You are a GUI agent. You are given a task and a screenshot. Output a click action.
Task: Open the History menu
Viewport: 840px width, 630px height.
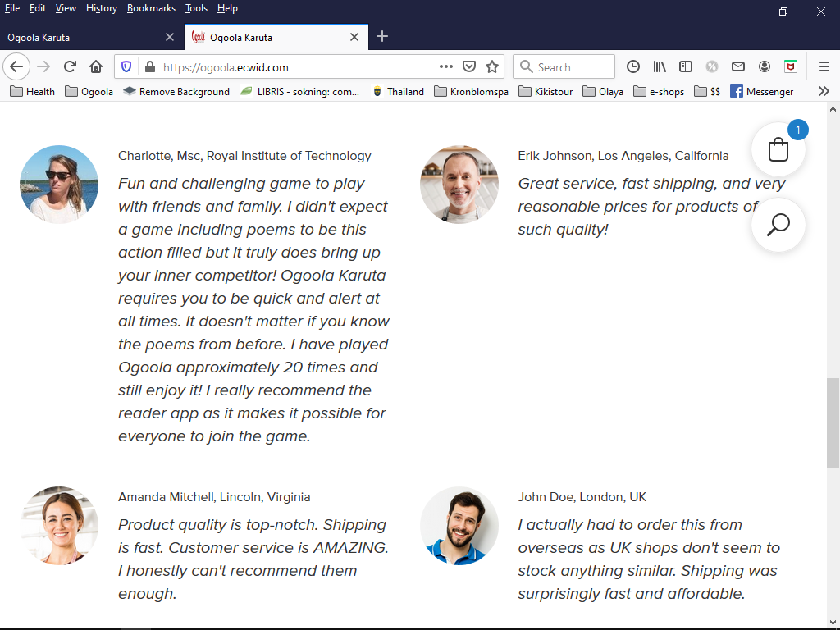pos(102,8)
